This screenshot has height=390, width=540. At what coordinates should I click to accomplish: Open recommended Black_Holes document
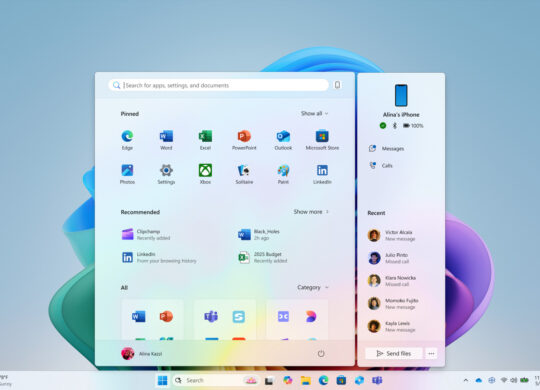coord(259,235)
